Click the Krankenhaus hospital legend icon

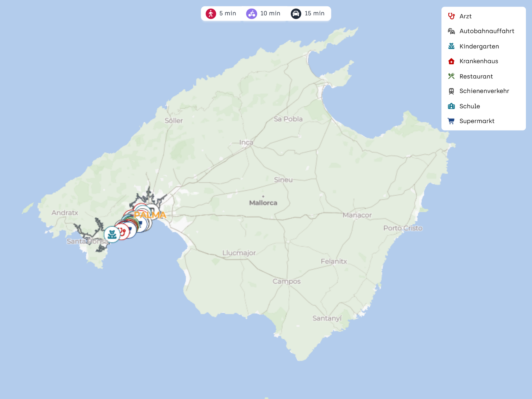click(x=451, y=61)
